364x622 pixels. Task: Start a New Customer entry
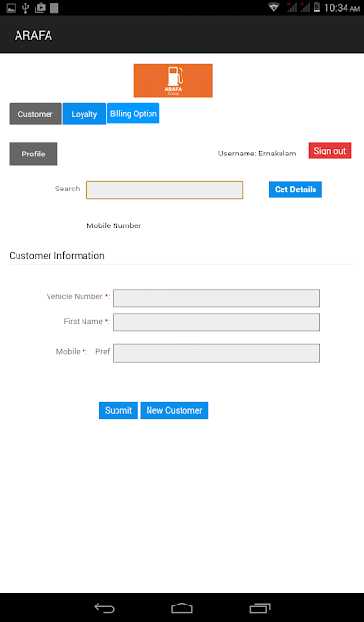tap(175, 410)
